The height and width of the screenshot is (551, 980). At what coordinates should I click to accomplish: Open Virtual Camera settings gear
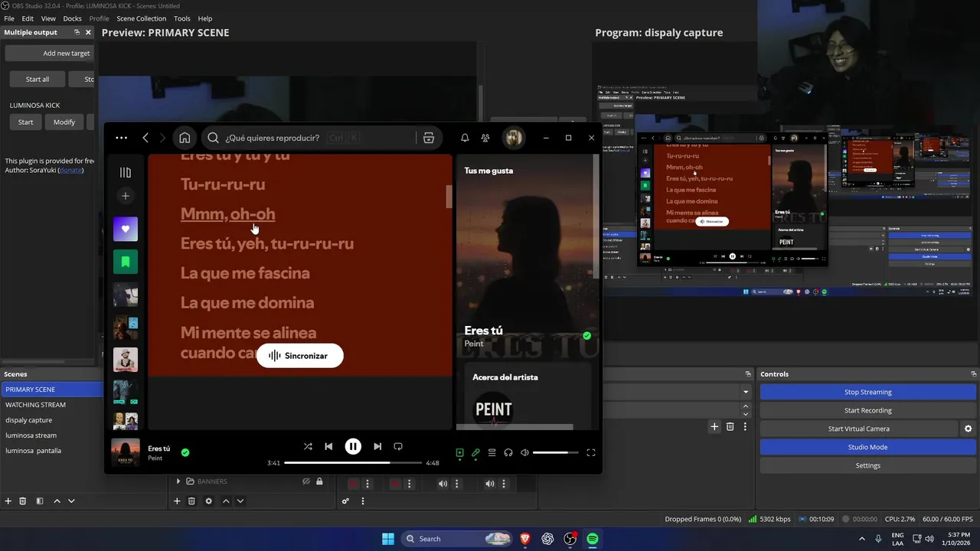(968, 429)
